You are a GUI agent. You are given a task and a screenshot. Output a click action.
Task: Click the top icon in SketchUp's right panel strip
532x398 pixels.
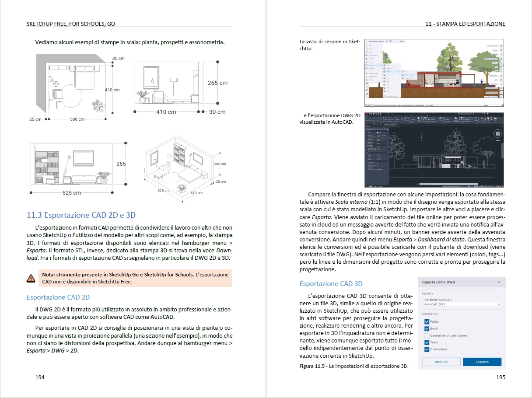tap(501, 46)
